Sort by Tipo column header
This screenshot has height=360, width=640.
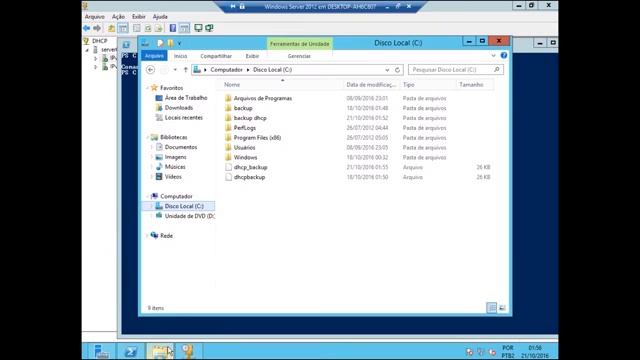(x=428, y=84)
